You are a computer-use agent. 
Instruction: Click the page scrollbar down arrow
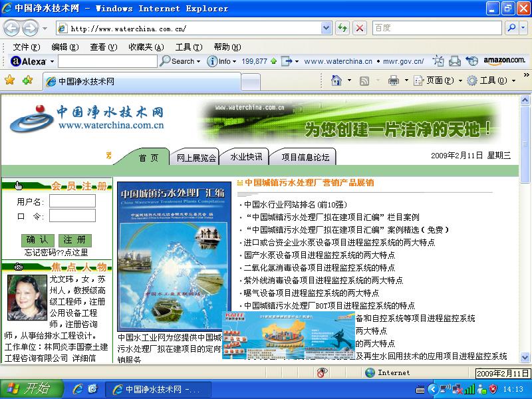pyautogui.click(x=525, y=357)
